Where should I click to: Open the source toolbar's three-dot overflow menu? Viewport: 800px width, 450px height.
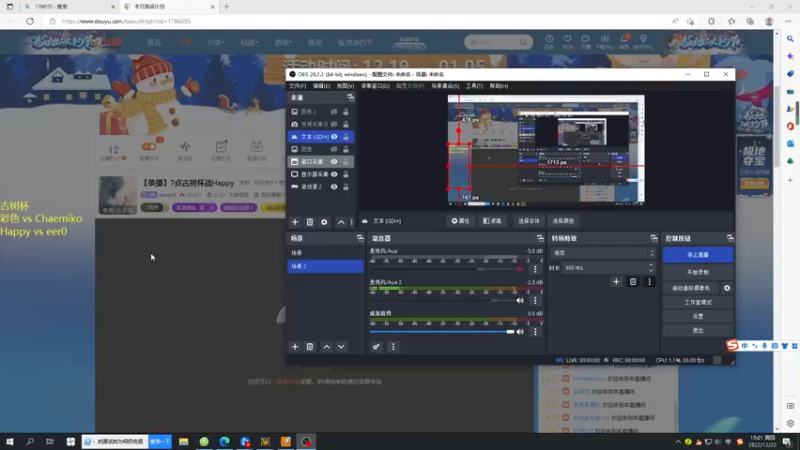point(352,222)
